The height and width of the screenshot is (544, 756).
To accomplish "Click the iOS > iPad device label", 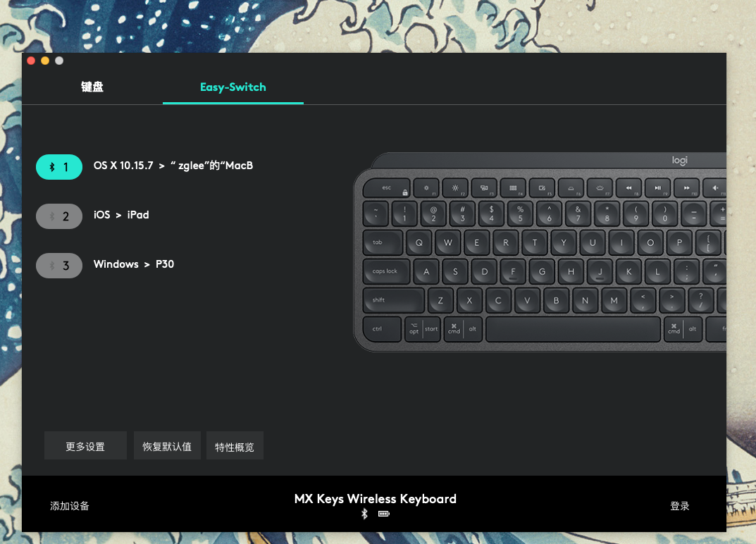I will pyautogui.click(x=121, y=215).
